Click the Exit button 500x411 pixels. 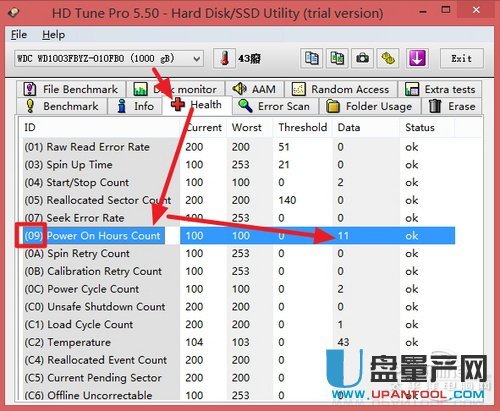click(x=462, y=59)
